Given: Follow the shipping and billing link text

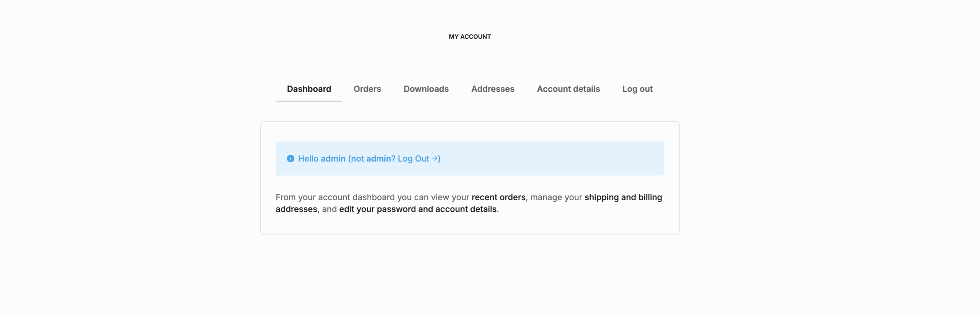Looking at the screenshot, I should click(623, 197).
